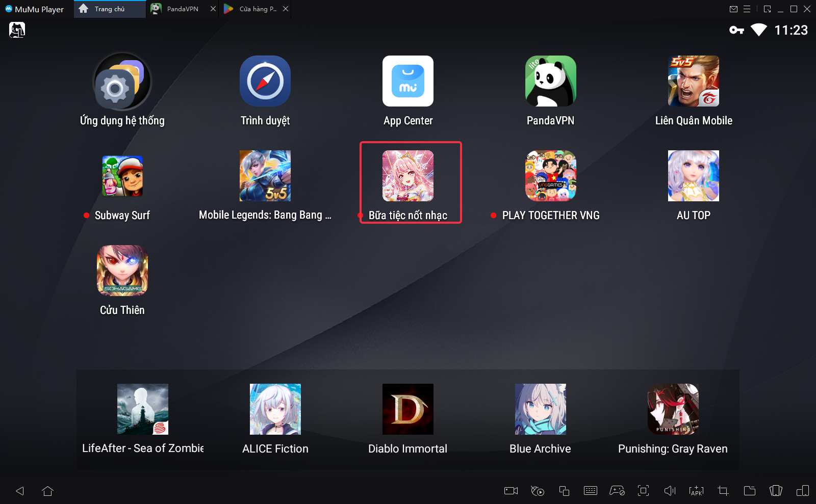Open the volume control speaker icon
816x504 pixels.
[x=670, y=491]
